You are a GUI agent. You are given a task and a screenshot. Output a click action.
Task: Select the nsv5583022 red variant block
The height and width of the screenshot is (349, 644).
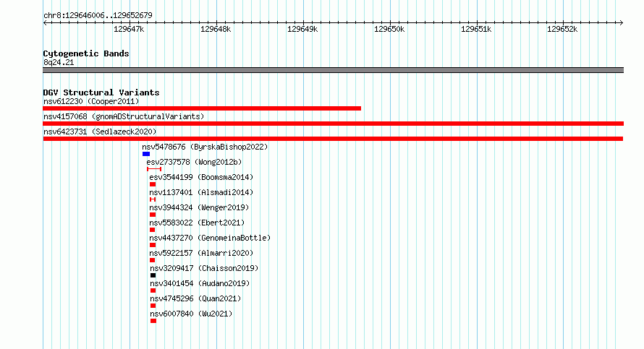[x=153, y=230]
